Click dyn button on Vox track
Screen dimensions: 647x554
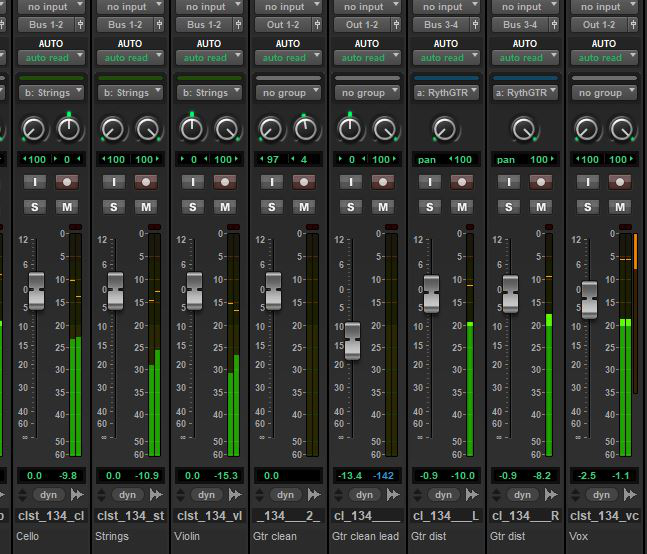click(x=601, y=495)
